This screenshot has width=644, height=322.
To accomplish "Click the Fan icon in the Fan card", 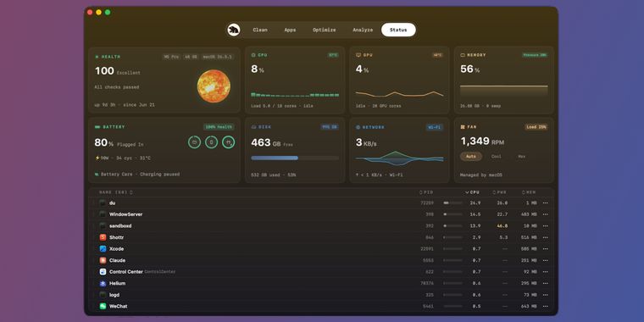I will coord(463,127).
